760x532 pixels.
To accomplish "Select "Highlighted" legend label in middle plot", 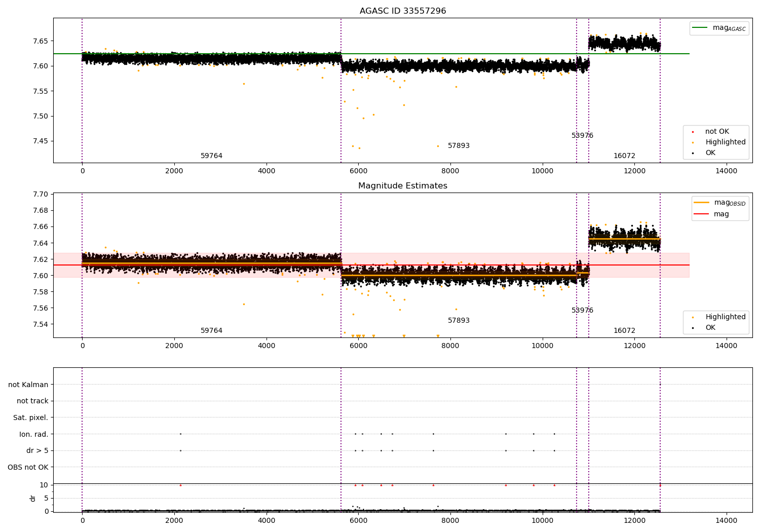I will [x=726, y=317].
